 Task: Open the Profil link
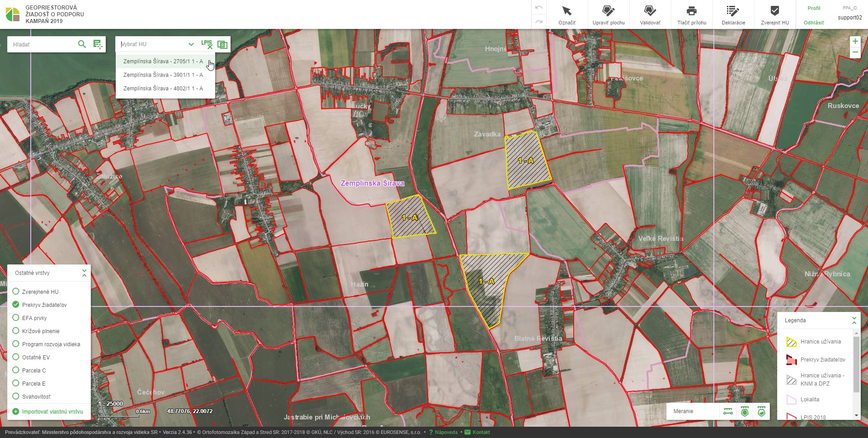point(814,8)
